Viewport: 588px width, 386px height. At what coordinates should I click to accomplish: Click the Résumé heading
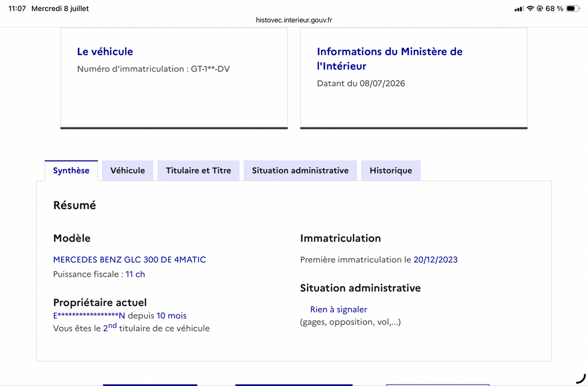point(74,205)
